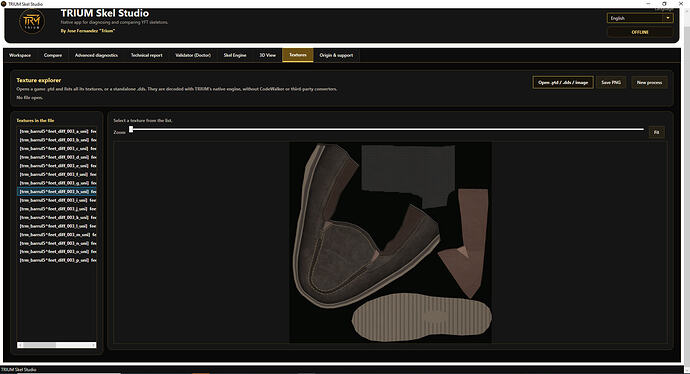Click the New process button

coord(649,82)
